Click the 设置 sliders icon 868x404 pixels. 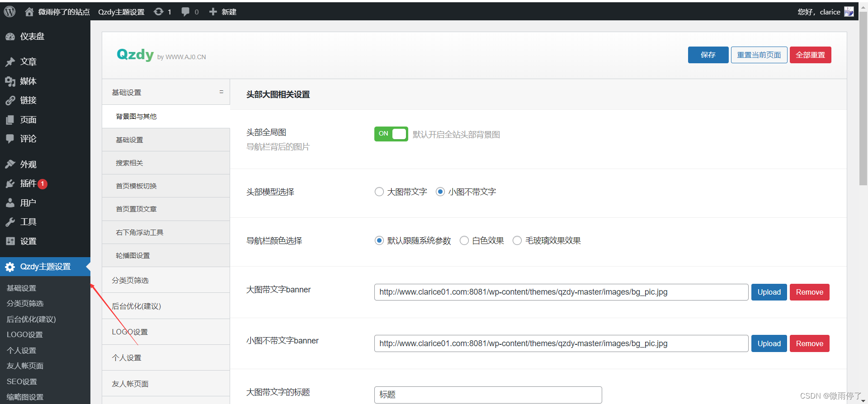(10, 241)
